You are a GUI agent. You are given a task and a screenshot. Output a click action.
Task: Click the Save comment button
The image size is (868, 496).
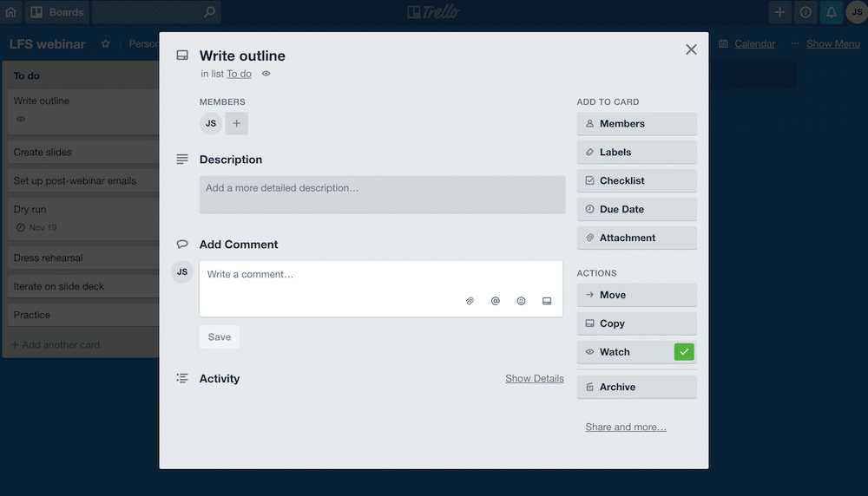click(x=220, y=336)
